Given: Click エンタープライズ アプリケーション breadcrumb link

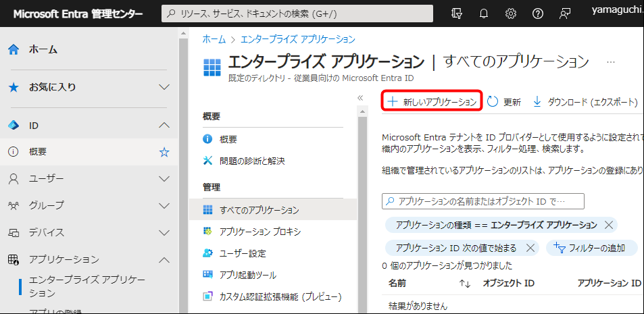Looking at the screenshot, I should (x=297, y=39).
